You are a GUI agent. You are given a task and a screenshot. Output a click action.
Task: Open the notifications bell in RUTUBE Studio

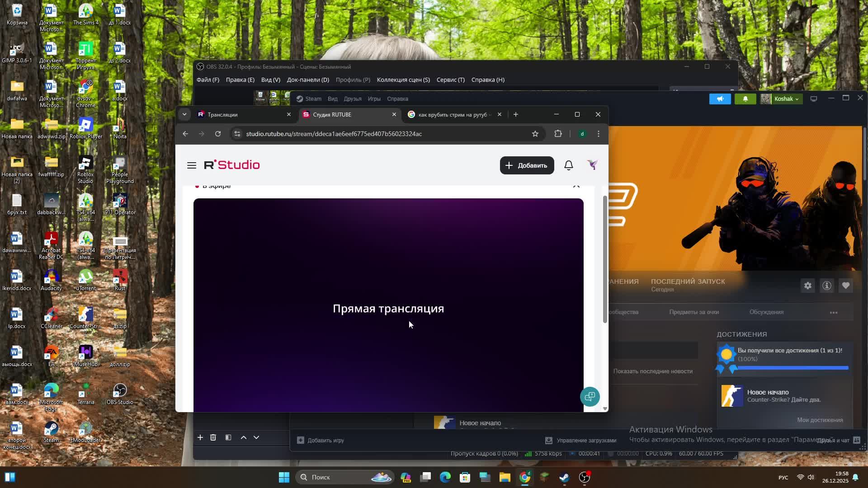tap(569, 165)
